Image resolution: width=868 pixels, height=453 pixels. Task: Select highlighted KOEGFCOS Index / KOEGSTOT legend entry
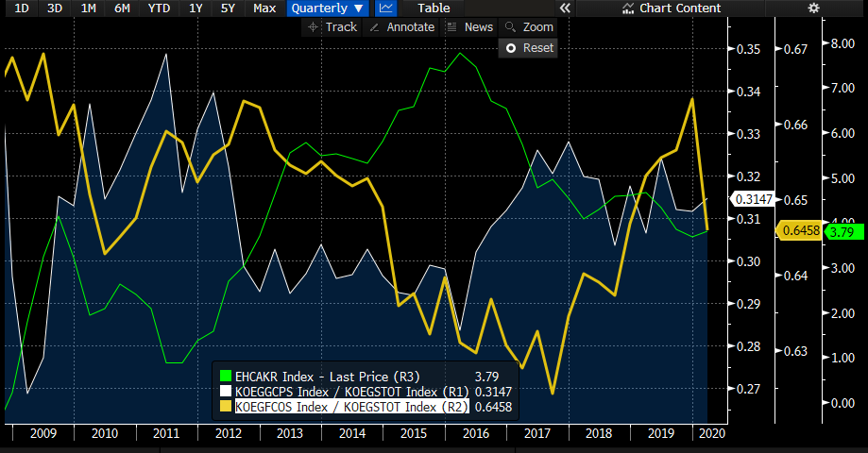pos(351,407)
